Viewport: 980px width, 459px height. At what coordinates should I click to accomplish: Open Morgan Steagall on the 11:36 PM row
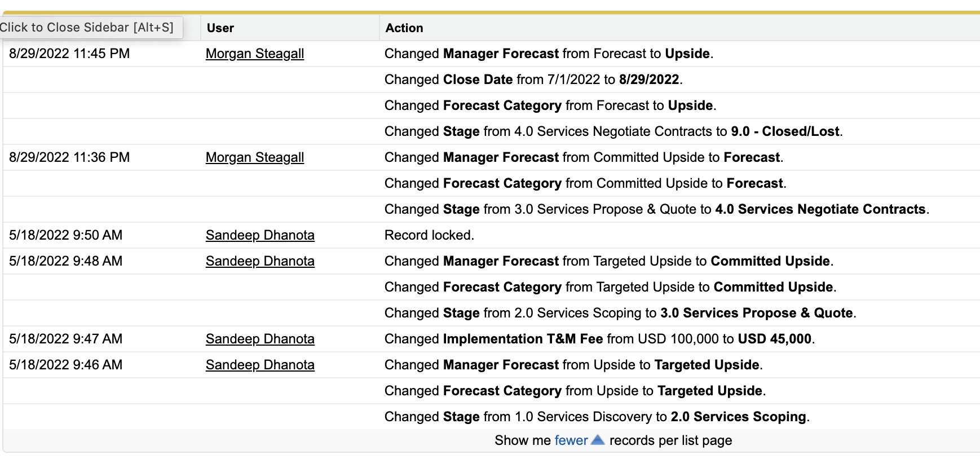[254, 157]
